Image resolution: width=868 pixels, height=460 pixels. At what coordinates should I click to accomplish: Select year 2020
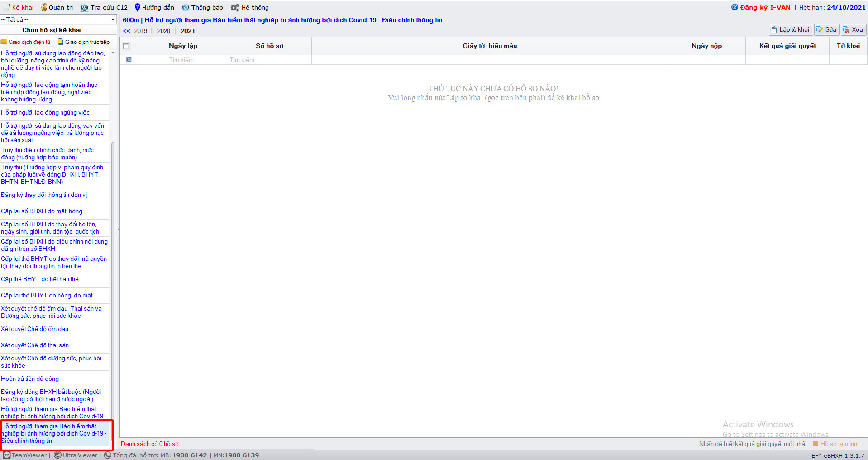point(164,31)
